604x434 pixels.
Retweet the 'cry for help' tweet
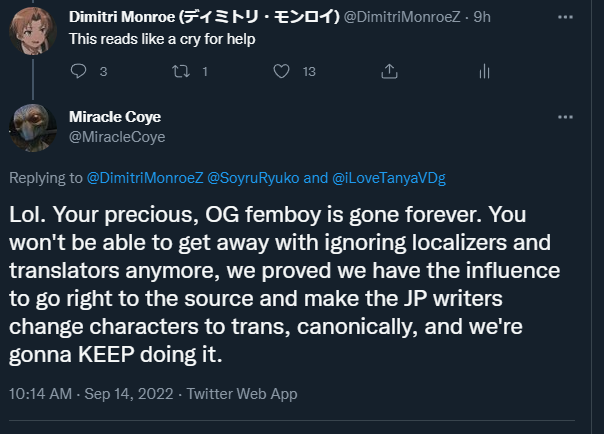[x=180, y=71]
